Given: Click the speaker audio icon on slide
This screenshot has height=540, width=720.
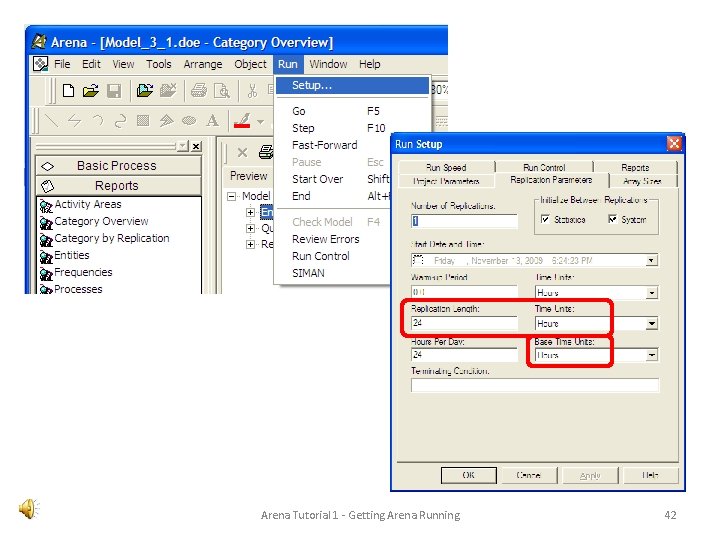Looking at the screenshot, I should [x=29, y=509].
